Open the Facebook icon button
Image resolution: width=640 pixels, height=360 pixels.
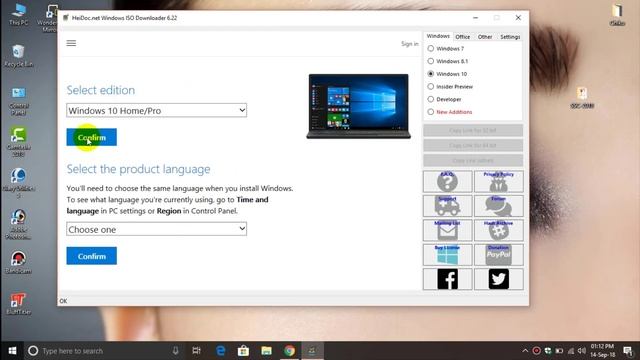pos(447,279)
